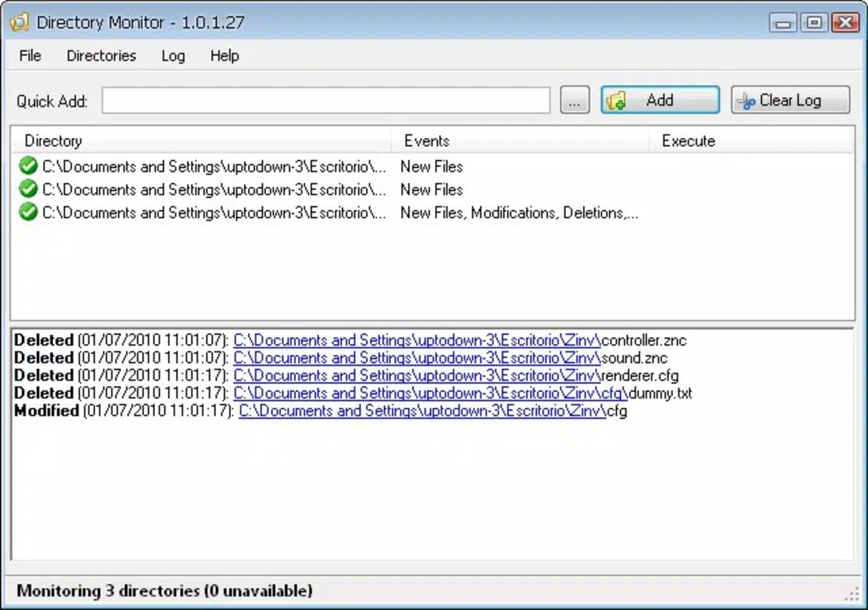The height and width of the screenshot is (610, 868).
Task: Open link for Modified cfg path
Action: [x=423, y=411]
